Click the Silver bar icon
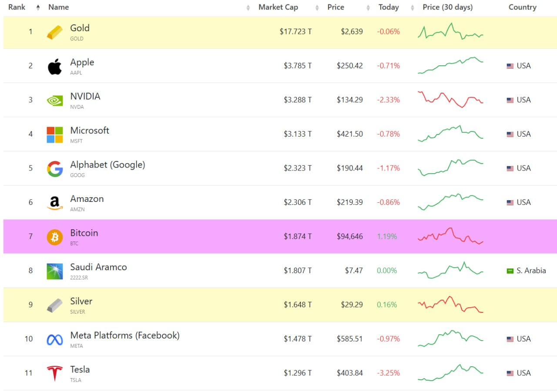Screen dimensions: 557x392 [x=55, y=305]
